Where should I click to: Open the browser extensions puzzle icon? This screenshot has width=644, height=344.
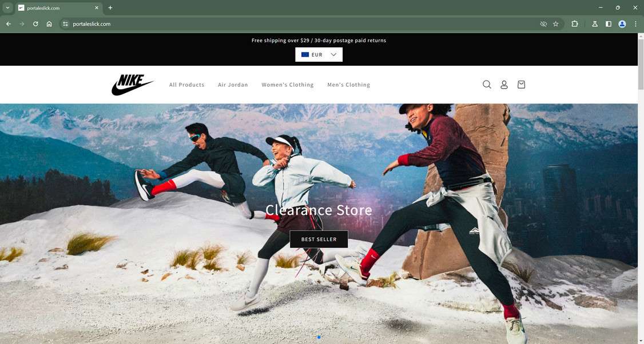tap(574, 23)
